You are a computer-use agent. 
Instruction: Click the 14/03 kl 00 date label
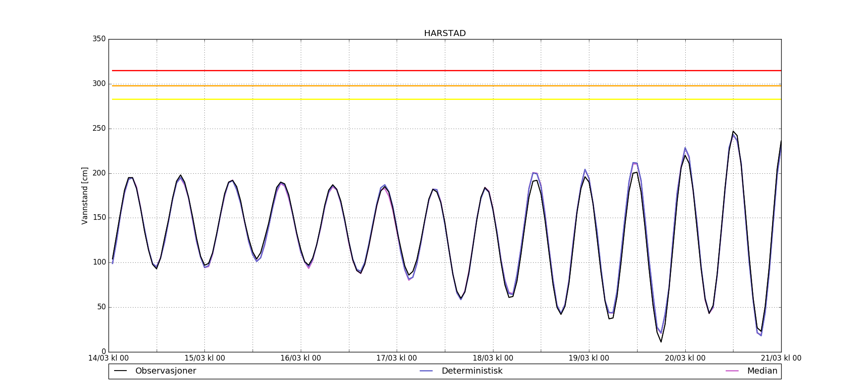(x=108, y=358)
